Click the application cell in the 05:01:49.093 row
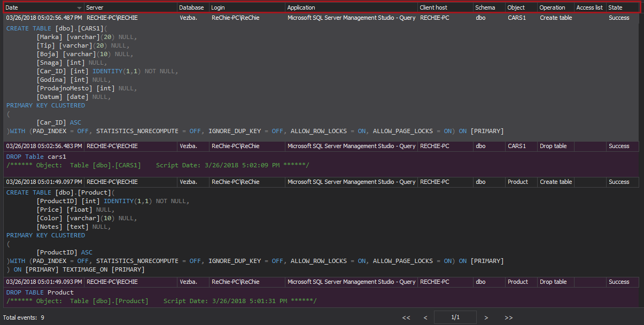This screenshot has height=325, width=644. 352,282
